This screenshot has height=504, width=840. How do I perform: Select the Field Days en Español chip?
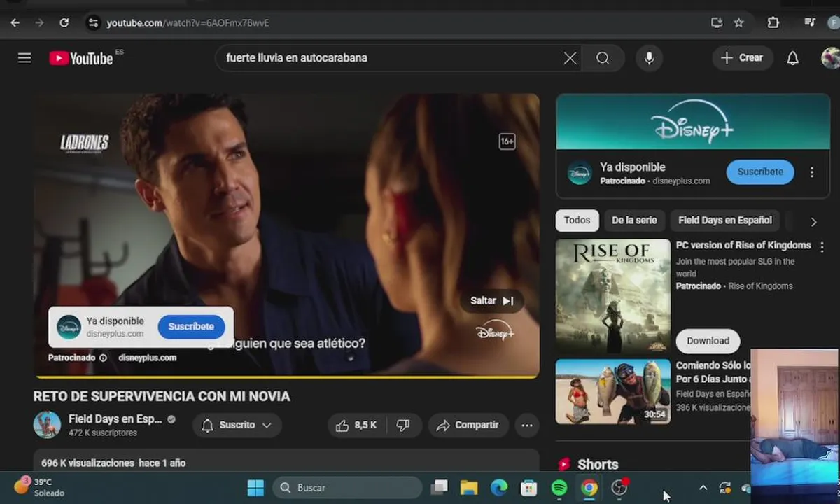click(724, 220)
